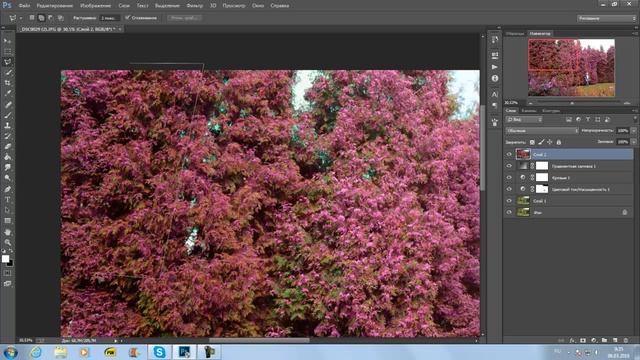This screenshot has width=640, height=360.
Task: Select the Move tool
Action: coord(7,41)
